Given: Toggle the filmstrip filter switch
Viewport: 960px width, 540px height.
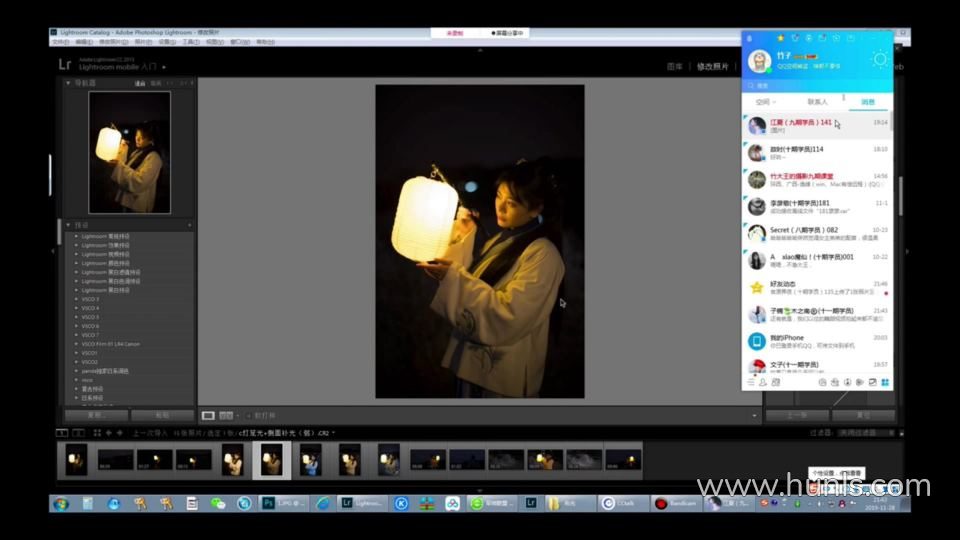Looking at the screenshot, I should [901, 433].
